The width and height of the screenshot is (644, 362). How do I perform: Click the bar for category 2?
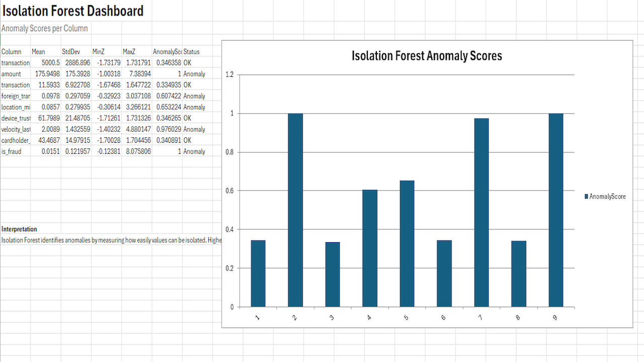(x=295, y=210)
